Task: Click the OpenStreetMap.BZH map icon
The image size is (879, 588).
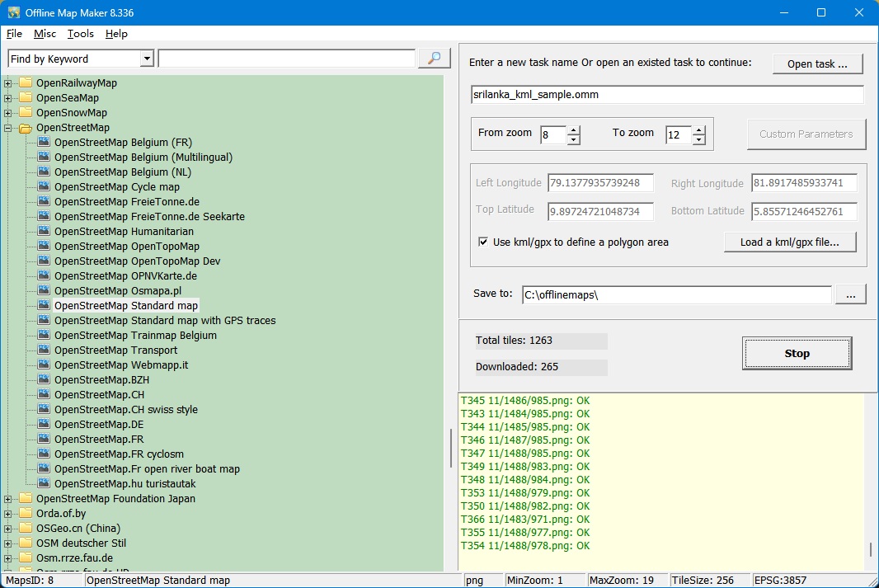Action: (44, 380)
